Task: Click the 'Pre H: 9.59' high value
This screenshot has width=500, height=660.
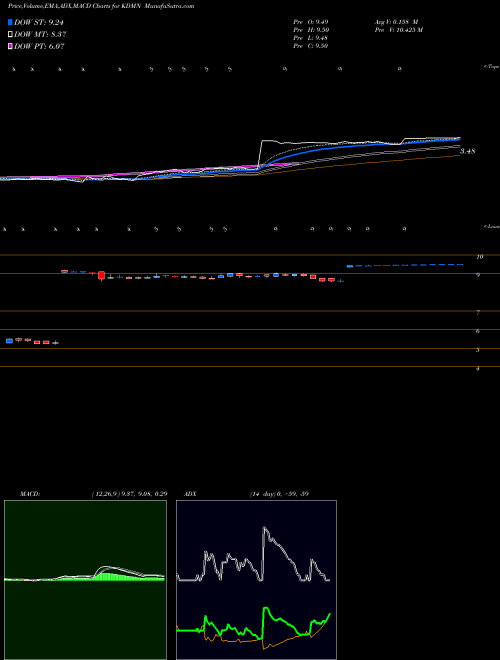Action: [311, 30]
